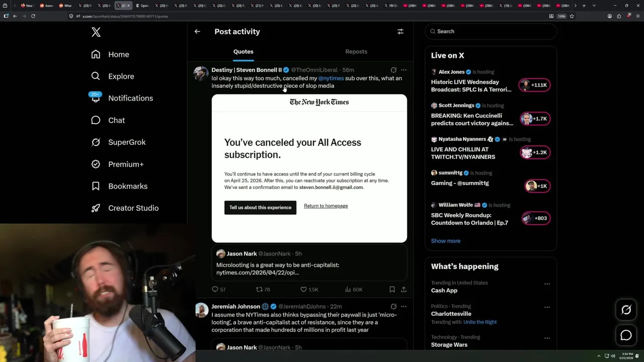
Task: Go back in browser toolbar
Action: click(15, 16)
